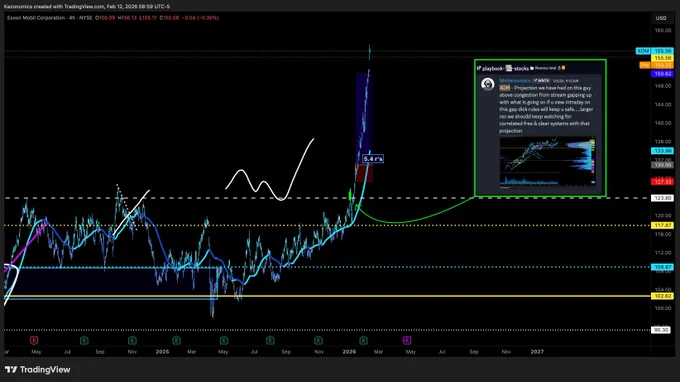Image resolution: width=680 pixels, height=382 pixels.
Task: Open the earnings marker above May 2025
Action: coord(224,340)
